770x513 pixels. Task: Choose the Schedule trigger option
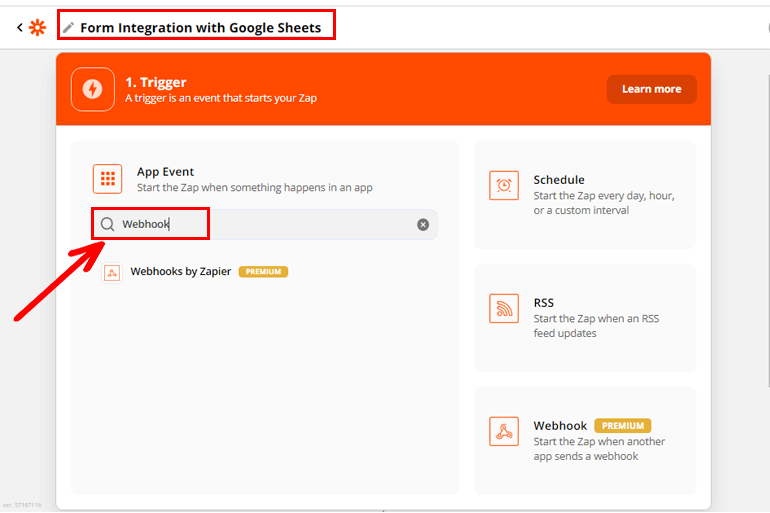[584, 195]
